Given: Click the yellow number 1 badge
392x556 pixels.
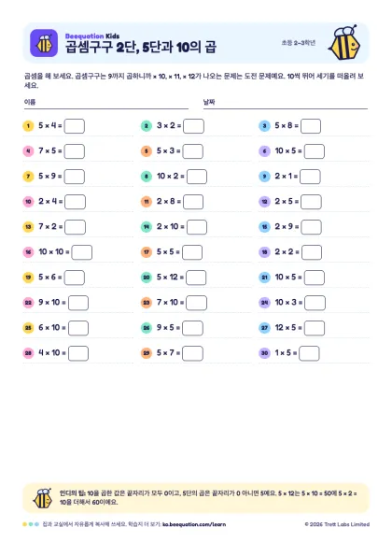Looking at the screenshot, I should pyautogui.click(x=28, y=126).
